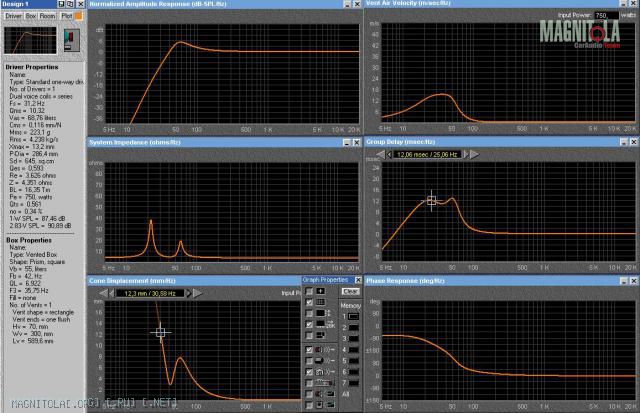
Task: Jump cursor far left in Group Delay graph
Action: pos(380,154)
